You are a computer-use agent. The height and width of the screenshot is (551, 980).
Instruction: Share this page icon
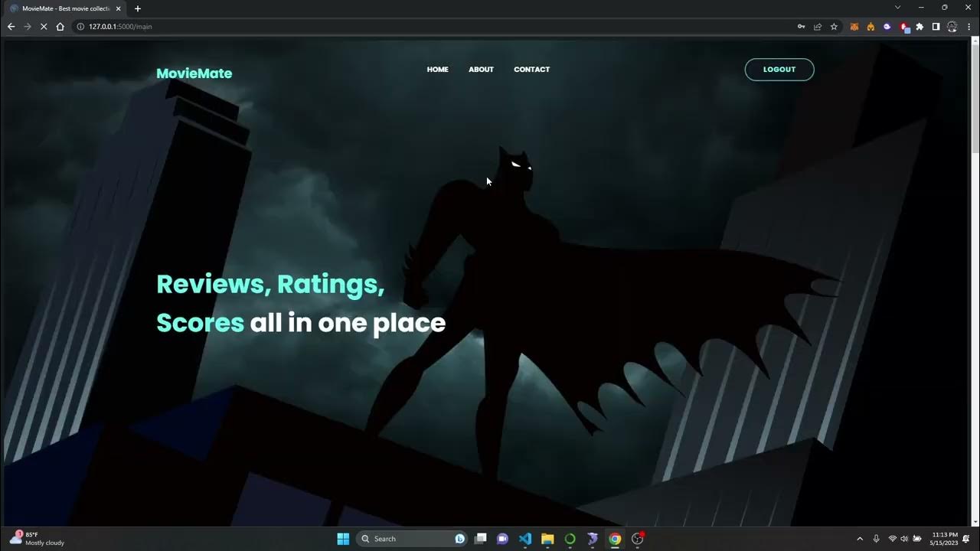pyautogui.click(x=818, y=26)
